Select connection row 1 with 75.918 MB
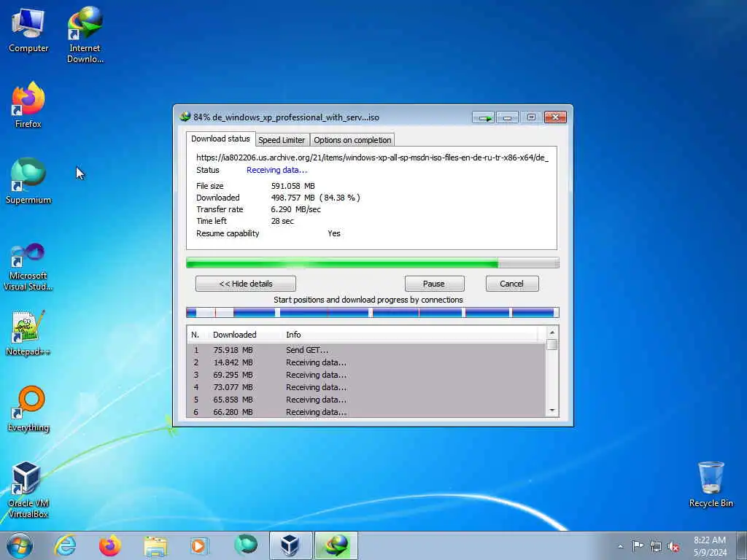Image resolution: width=747 pixels, height=560 pixels. 366,350
